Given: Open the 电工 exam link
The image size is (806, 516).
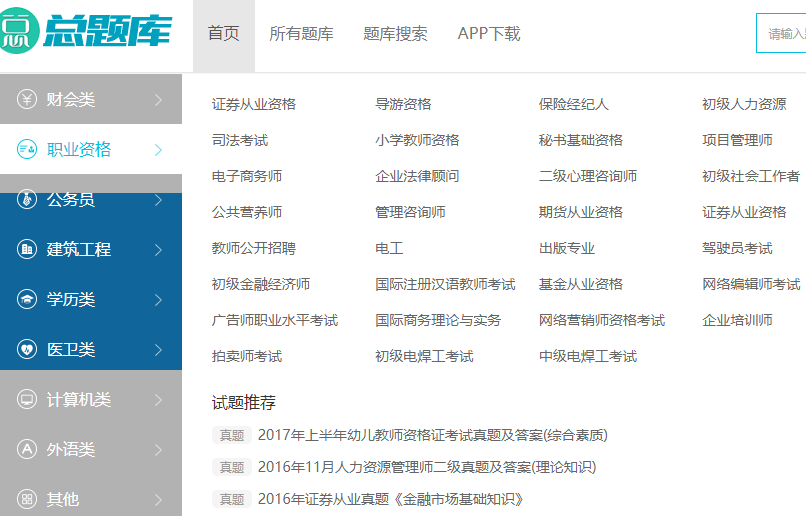Looking at the screenshot, I should 389,248.
